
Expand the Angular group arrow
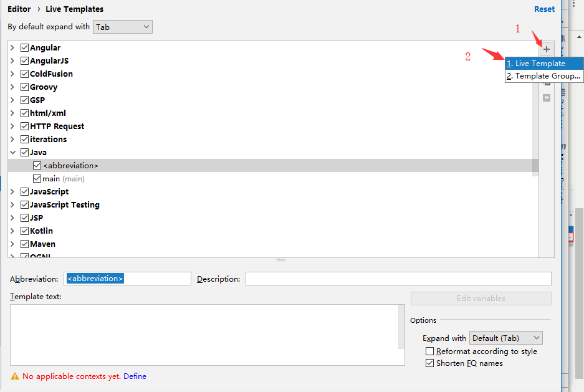[x=12, y=47]
